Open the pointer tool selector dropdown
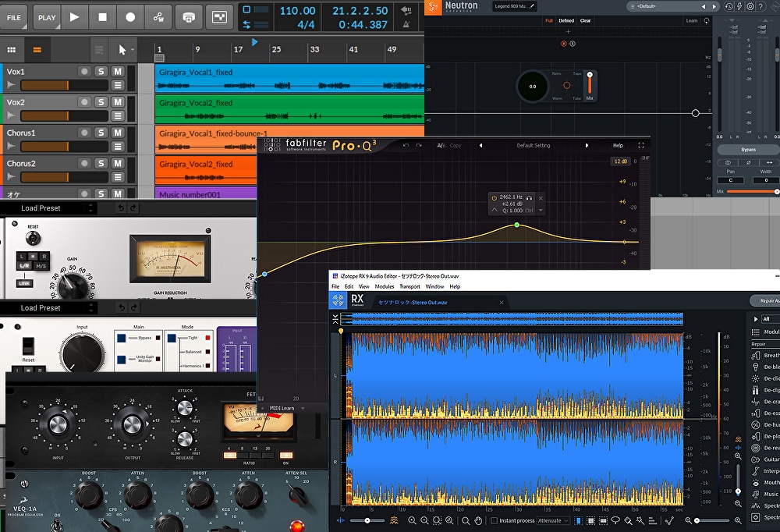The image size is (780, 532). click(x=126, y=50)
